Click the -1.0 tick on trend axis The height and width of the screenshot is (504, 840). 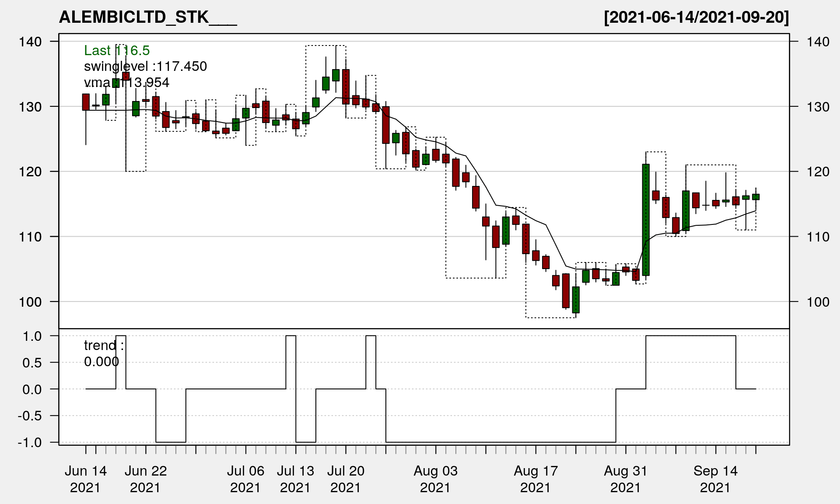pos(30,442)
